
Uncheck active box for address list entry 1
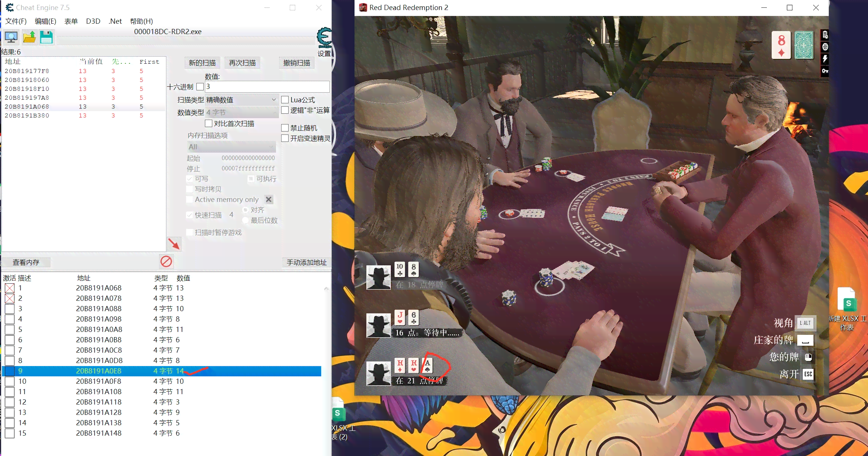pyautogui.click(x=10, y=288)
